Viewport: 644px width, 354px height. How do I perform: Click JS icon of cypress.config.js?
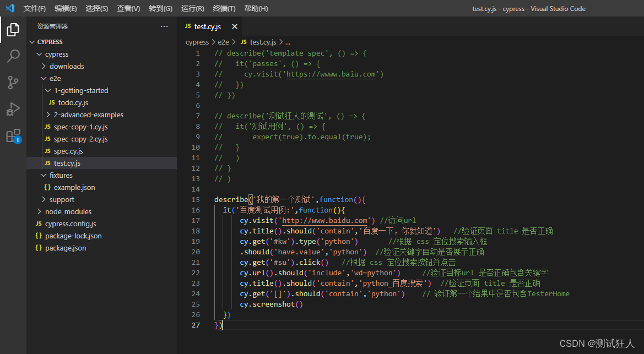(x=39, y=224)
